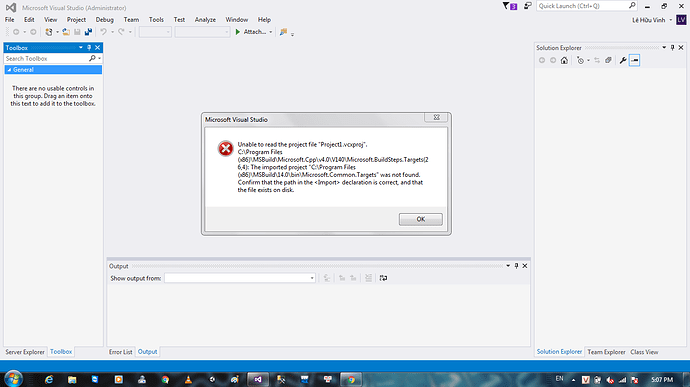690x387 pixels.
Task: Click Solution Explorer Collapse All icon
Action: [608, 60]
